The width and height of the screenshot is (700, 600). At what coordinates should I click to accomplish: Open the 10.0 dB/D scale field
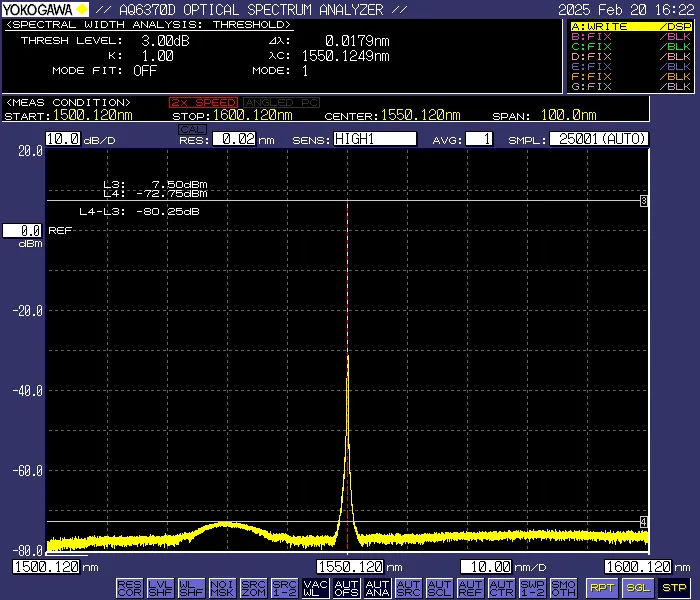point(63,139)
